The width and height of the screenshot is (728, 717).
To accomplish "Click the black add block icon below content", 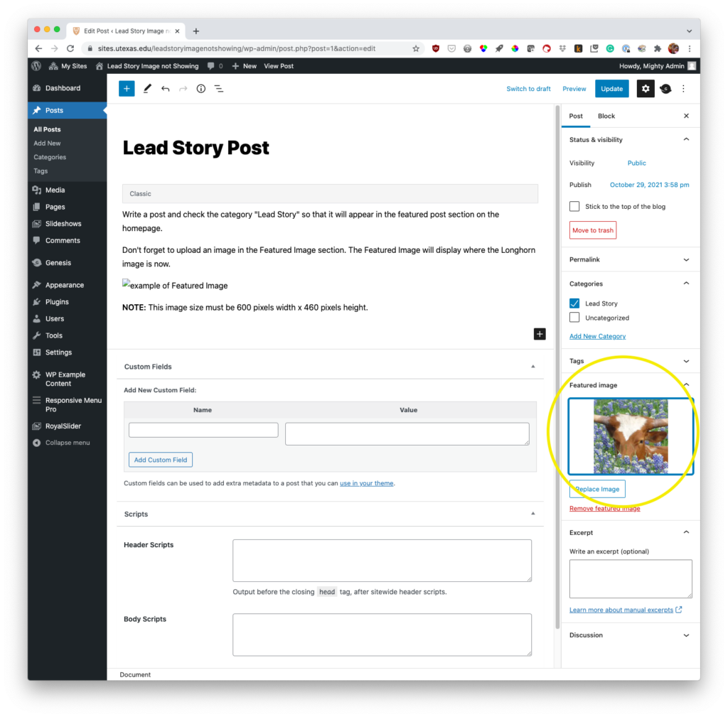I will (540, 334).
